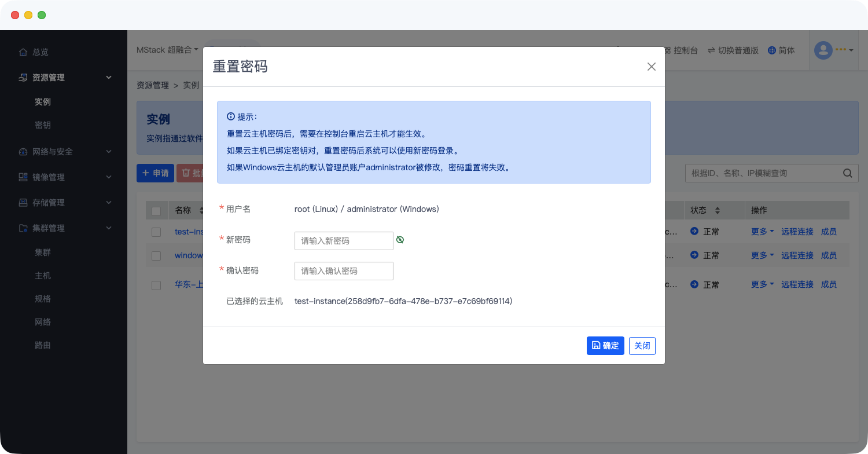
Task: Click the globe language icon
Action: pos(771,50)
